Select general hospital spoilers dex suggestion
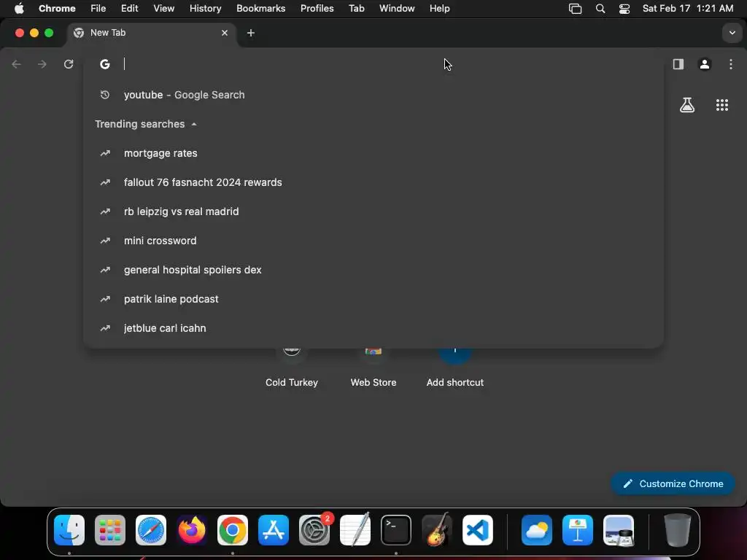This screenshot has height=560, width=747. 373,270
